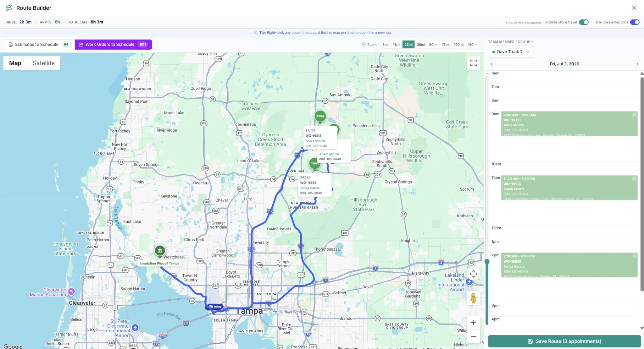Open the 9:00 AM WO-16313 appointment card
This screenshot has height=349, width=644.
(569, 124)
